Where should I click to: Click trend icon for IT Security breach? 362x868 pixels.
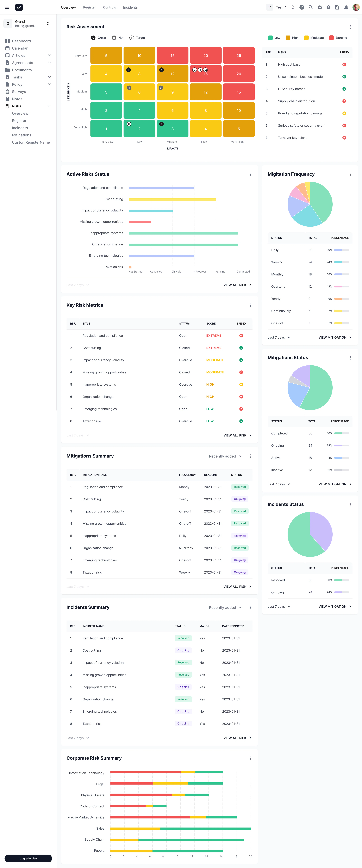point(344,89)
